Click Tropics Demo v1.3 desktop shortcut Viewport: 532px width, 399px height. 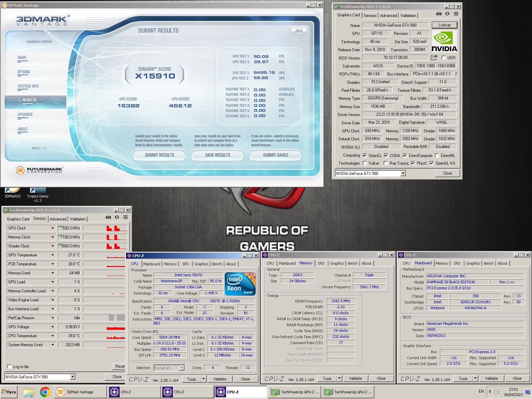pyautogui.click(x=38, y=195)
